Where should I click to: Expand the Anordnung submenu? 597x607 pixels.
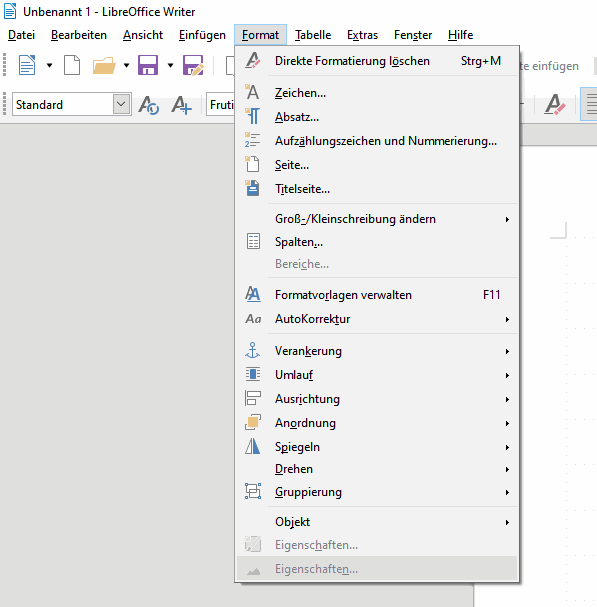377,423
